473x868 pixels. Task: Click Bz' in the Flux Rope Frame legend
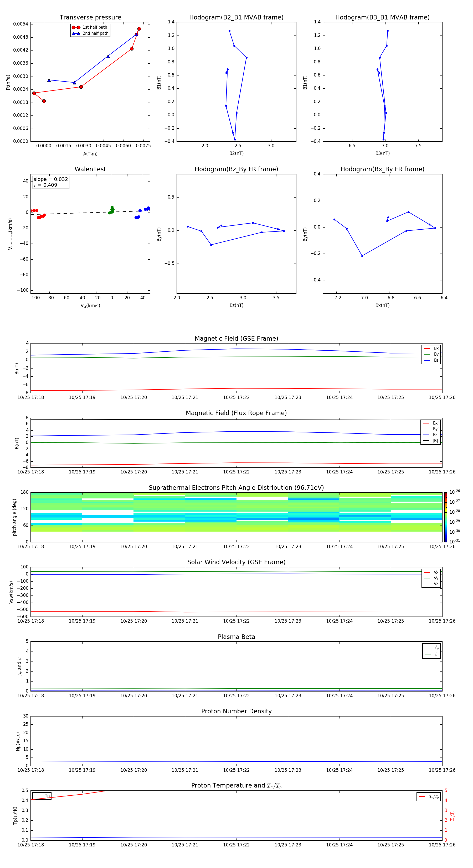point(431,435)
